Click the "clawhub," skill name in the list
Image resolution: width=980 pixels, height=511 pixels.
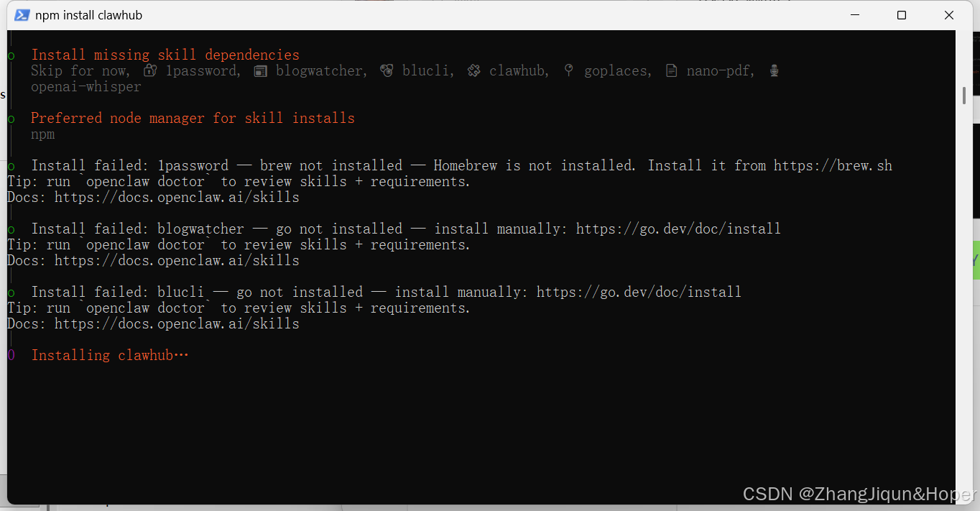[x=519, y=70]
